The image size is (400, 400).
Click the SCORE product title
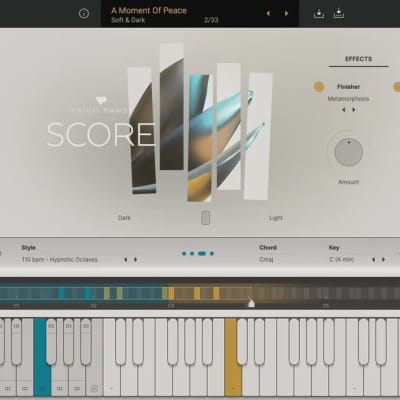pos(101,134)
